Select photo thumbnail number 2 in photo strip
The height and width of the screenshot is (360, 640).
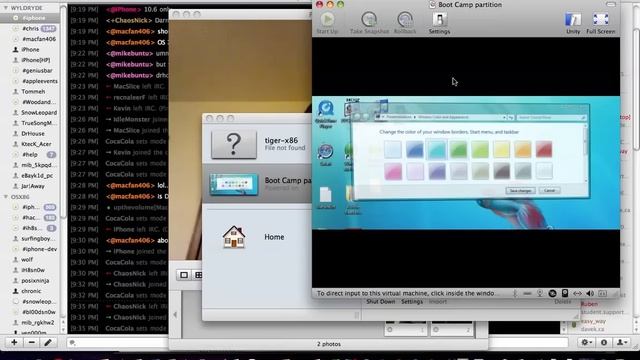click(x=452, y=329)
